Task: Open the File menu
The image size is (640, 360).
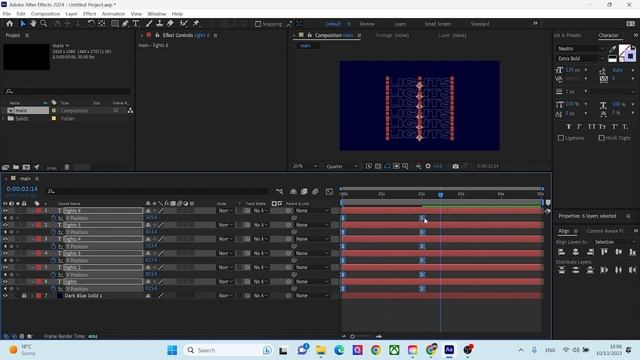Action: pyautogui.click(x=7, y=14)
